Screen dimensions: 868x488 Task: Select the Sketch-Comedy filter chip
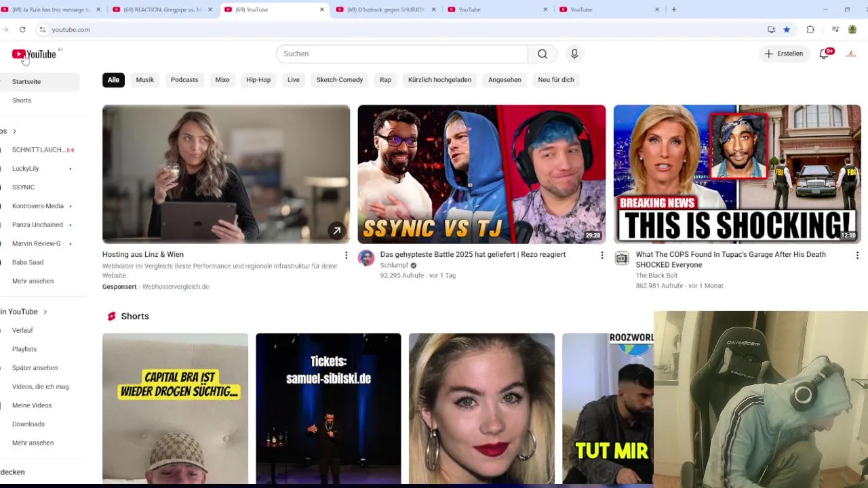pyautogui.click(x=340, y=80)
